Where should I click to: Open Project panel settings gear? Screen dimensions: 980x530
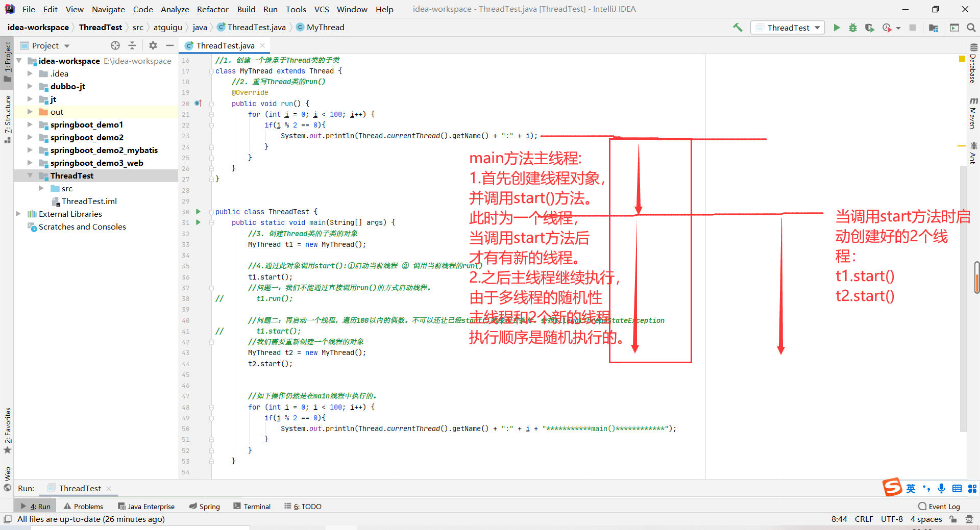[153, 45]
